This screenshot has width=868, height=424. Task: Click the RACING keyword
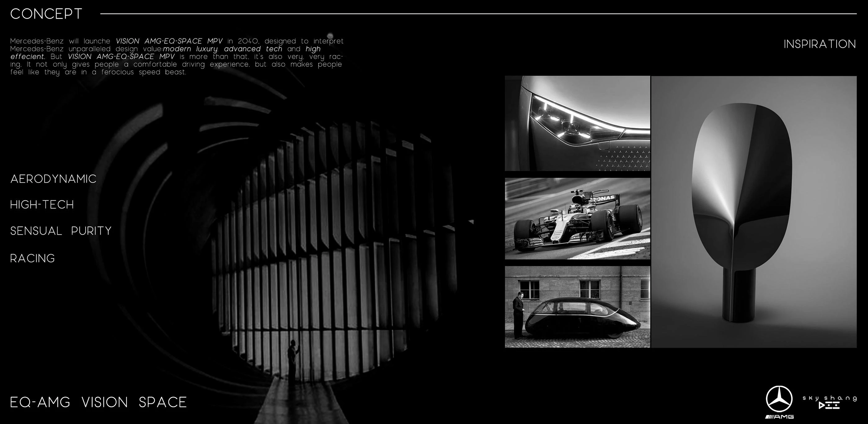[32, 258]
